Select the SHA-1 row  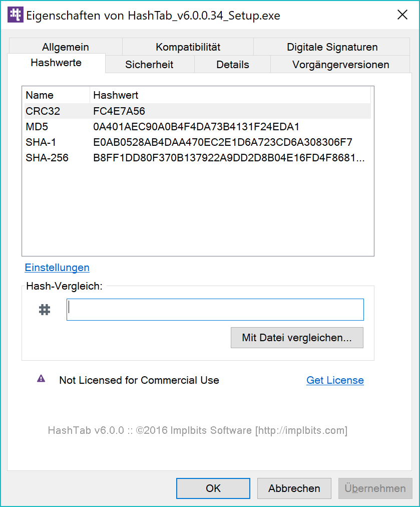(x=198, y=142)
